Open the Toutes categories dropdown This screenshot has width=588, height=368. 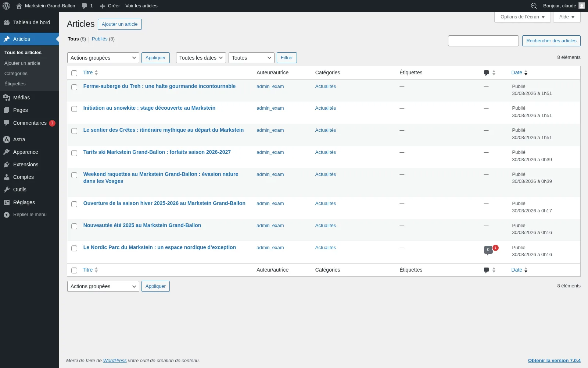251,58
